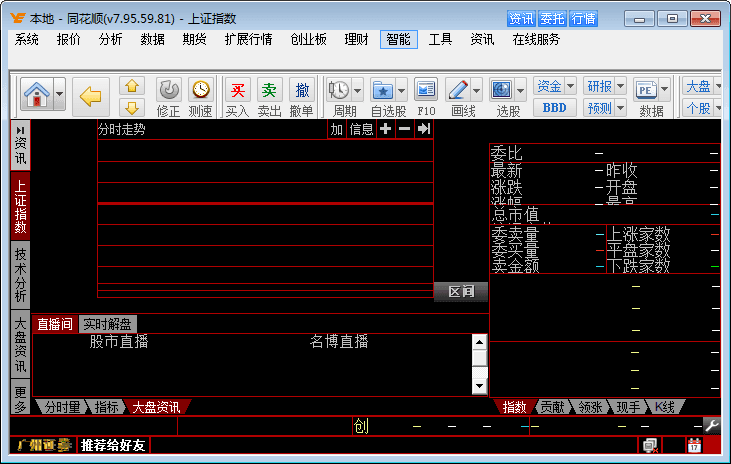This screenshot has width=731, height=464.
Task: Select the 分时里 bottom tab
Action: click(x=62, y=407)
